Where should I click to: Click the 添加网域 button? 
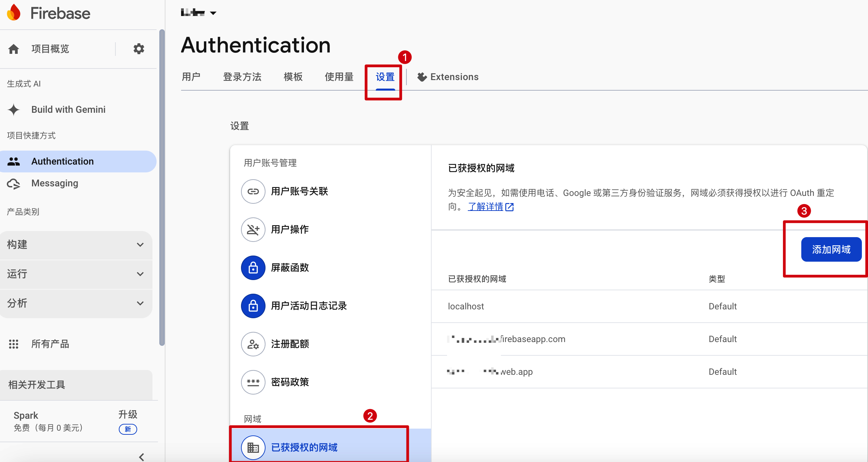[831, 249]
